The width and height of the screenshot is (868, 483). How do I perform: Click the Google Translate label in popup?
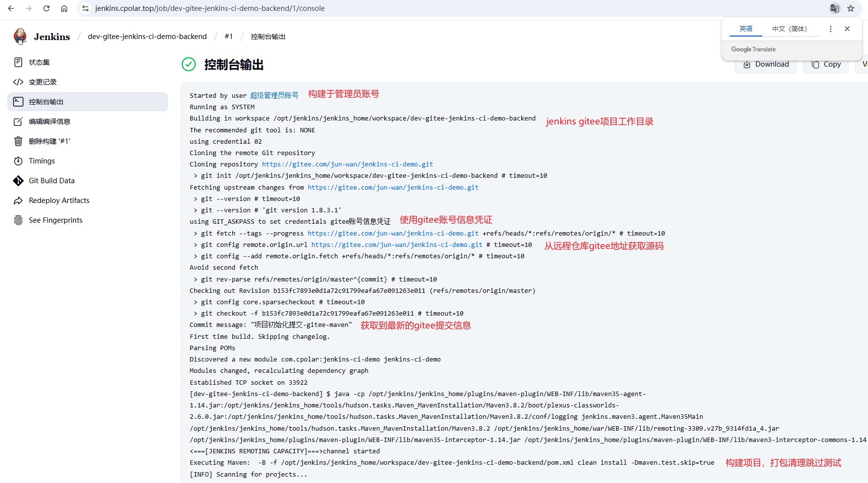click(753, 49)
